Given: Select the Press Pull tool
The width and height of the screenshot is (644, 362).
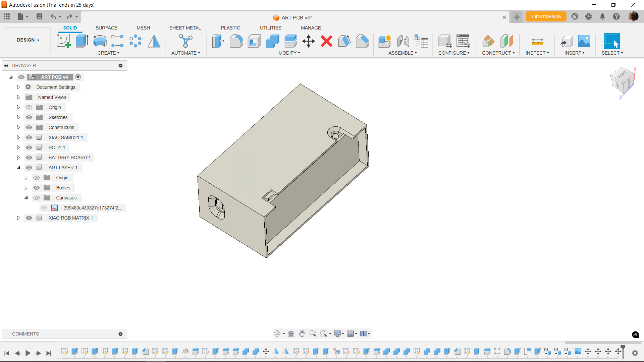Looking at the screenshot, I should tap(218, 41).
